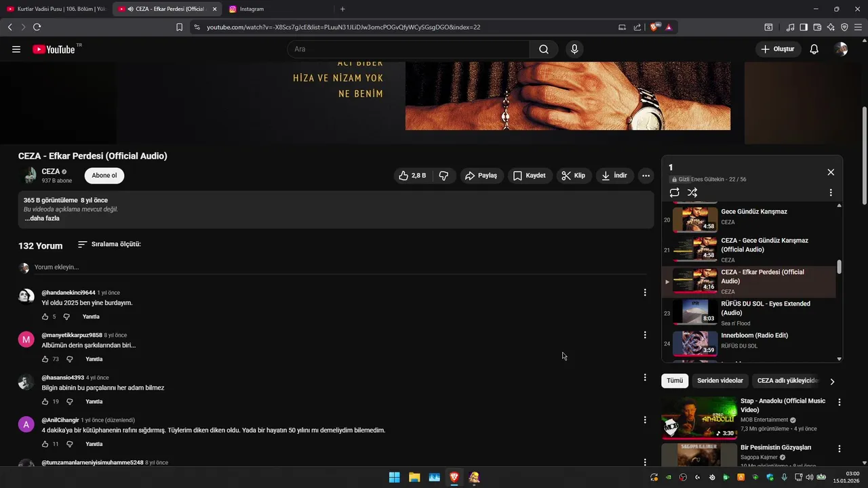The height and width of the screenshot is (488, 868).
Task: Switch to Kurtlar Vadisi Pusu tab
Action: tap(56, 9)
